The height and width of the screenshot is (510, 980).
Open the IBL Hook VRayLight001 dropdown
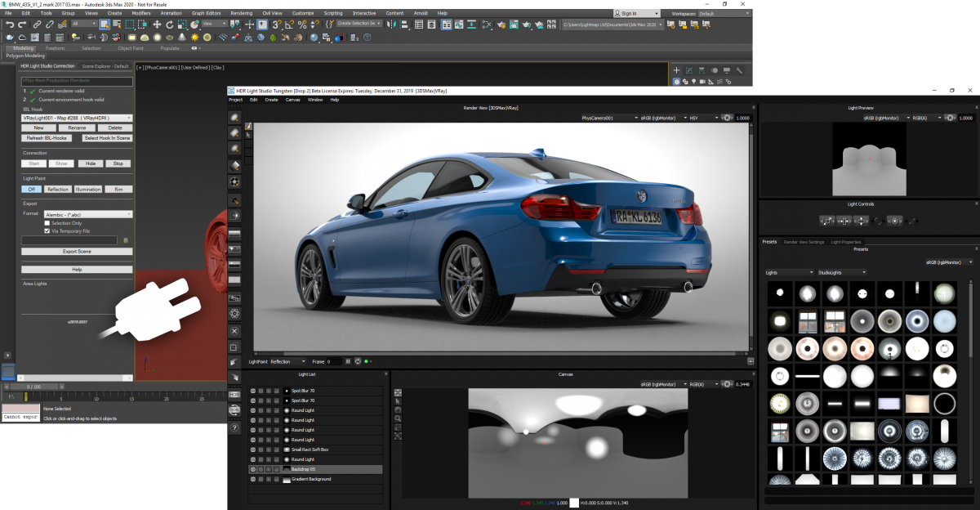77,118
